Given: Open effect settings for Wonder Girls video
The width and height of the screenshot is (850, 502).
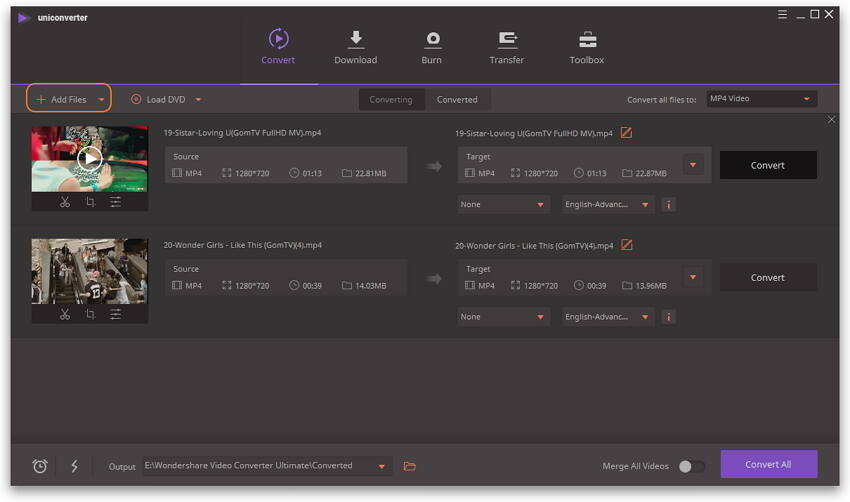Looking at the screenshot, I should tap(115, 314).
